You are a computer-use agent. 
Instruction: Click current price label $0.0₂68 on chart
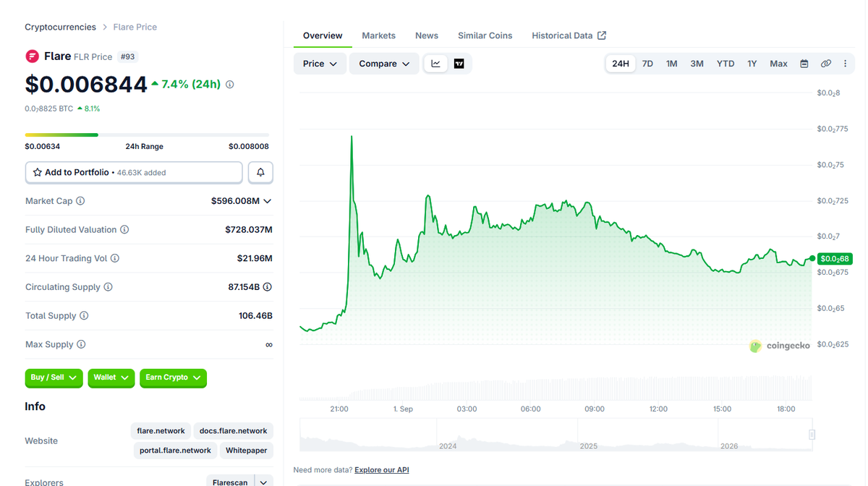click(835, 258)
